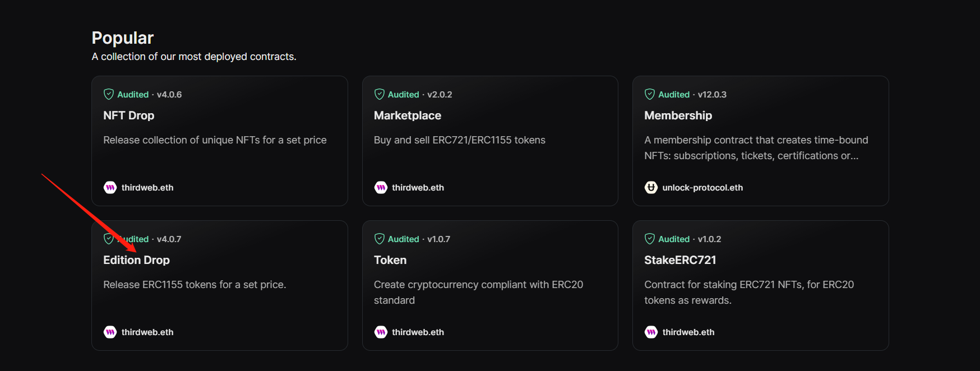980x371 pixels.
Task: Click thirdweb avatar icon on NFT Drop card
Action: click(x=110, y=187)
